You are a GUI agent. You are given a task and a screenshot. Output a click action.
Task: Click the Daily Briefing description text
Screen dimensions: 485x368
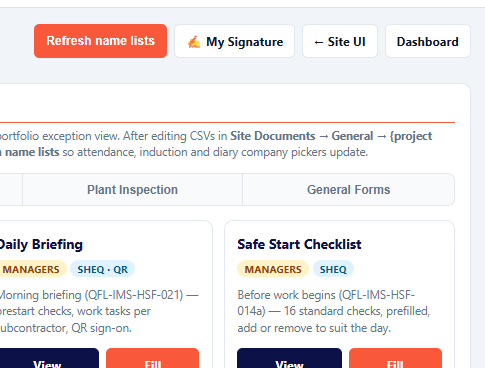[x=99, y=311]
